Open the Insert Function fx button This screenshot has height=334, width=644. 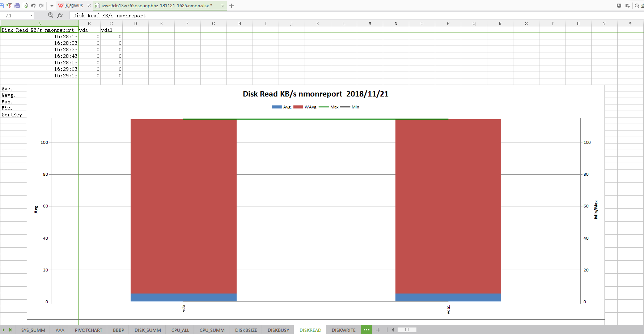60,15
